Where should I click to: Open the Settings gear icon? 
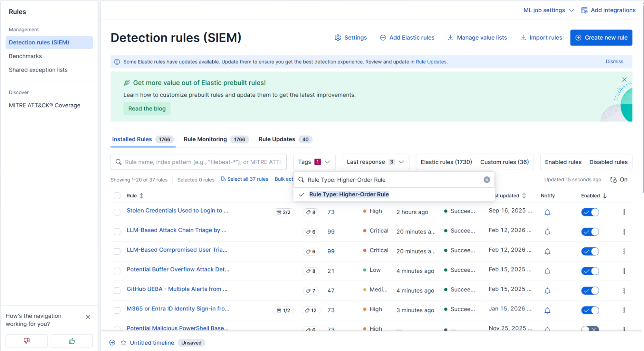[338, 38]
